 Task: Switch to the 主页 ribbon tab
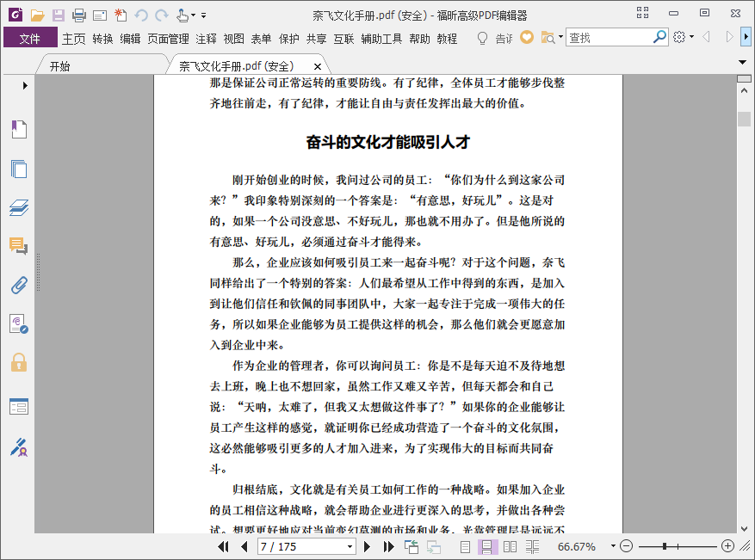[x=74, y=39]
